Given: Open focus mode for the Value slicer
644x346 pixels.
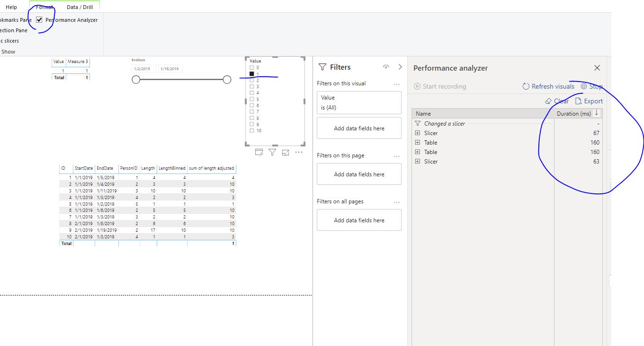Looking at the screenshot, I should (286, 152).
